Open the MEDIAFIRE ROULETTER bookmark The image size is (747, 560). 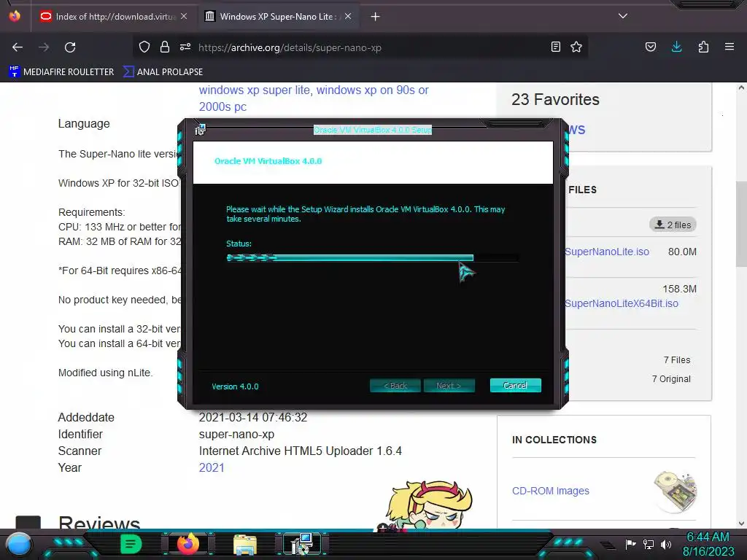(61, 72)
